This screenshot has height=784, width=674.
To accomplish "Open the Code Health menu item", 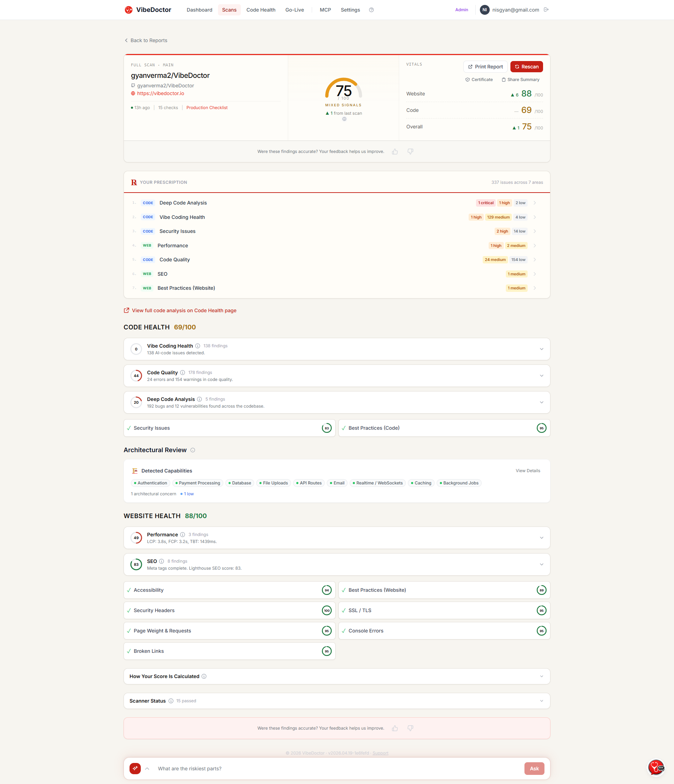I will 260,10.
